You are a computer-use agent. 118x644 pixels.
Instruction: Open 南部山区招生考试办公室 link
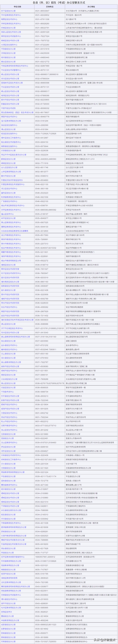pos(11,32)
